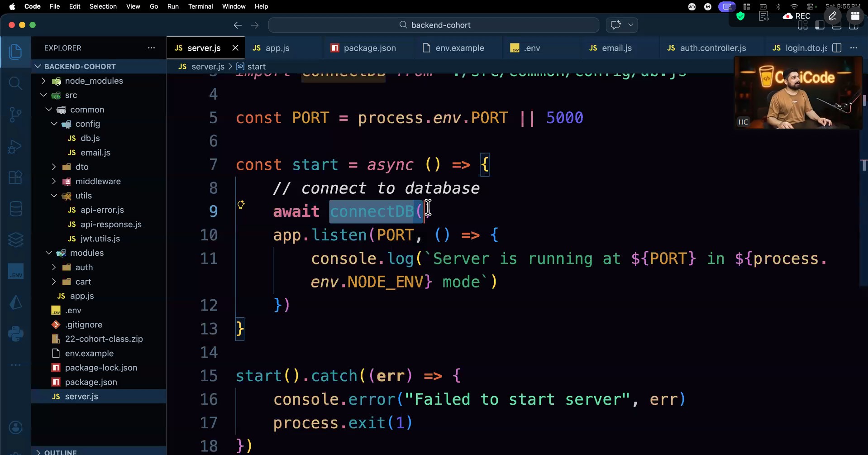Open the Search view icon
This screenshot has width=868, height=455.
tap(15, 83)
